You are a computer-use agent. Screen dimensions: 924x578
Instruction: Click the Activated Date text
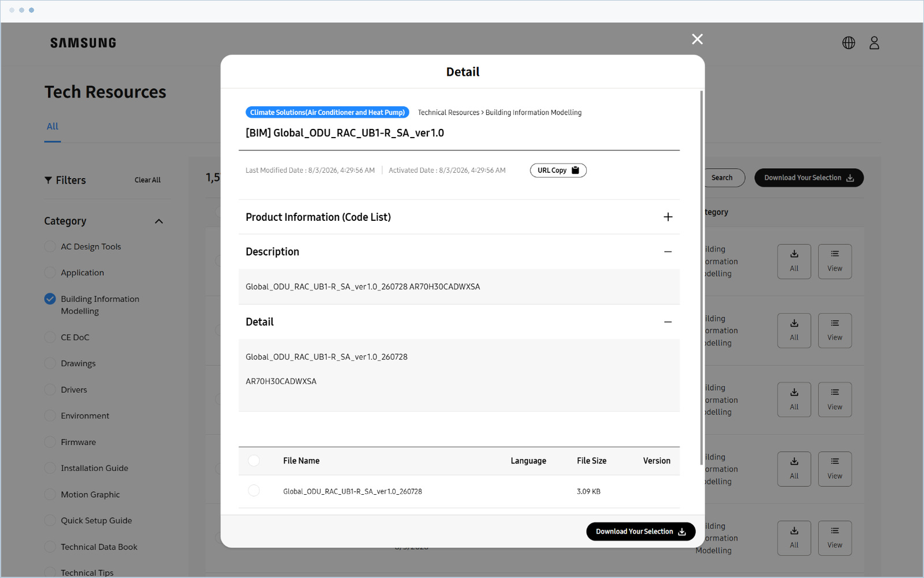coord(447,171)
